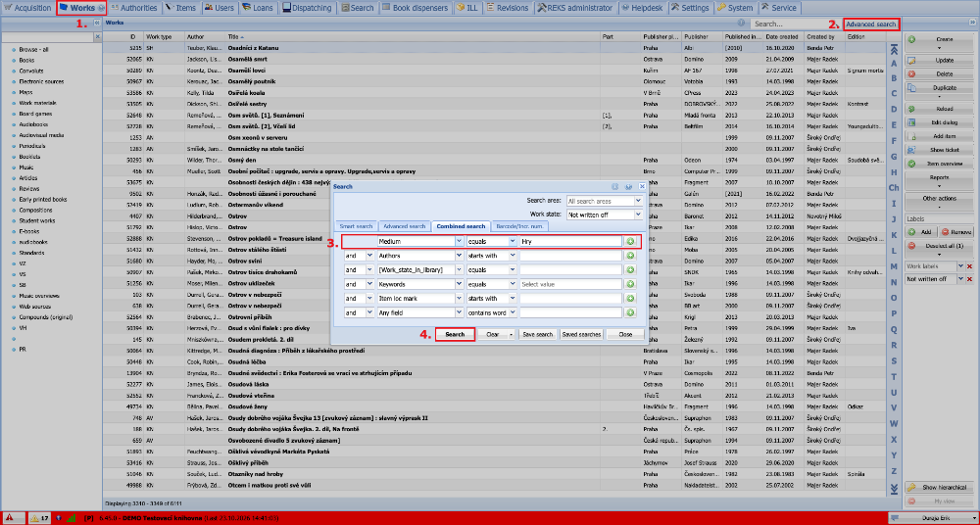The image size is (980, 525).
Task: Open Edit dialog from the right panel
Action: pyautogui.click(x=940, y=122)
